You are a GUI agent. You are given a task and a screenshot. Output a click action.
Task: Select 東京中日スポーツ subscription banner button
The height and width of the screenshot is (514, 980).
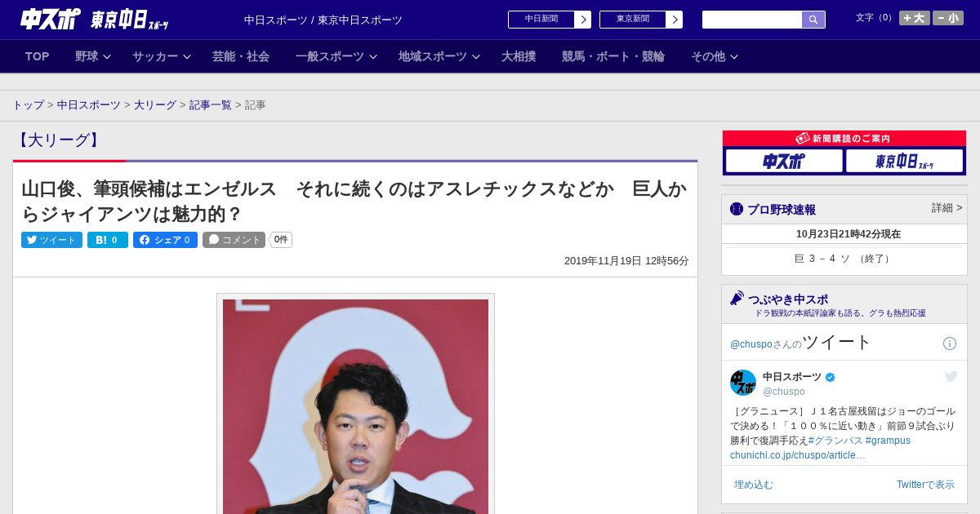tap(904, 161)
